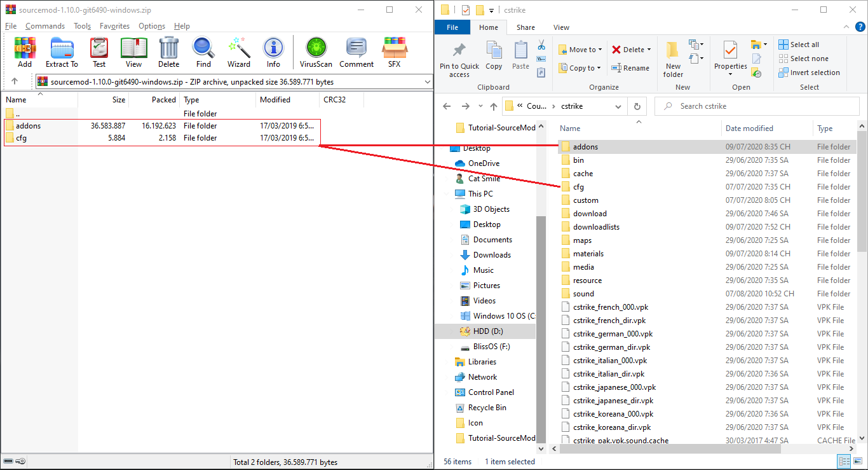
Task: Open Downloads in navigation pane
Action: pyautogui.click(x=485, y=255)
